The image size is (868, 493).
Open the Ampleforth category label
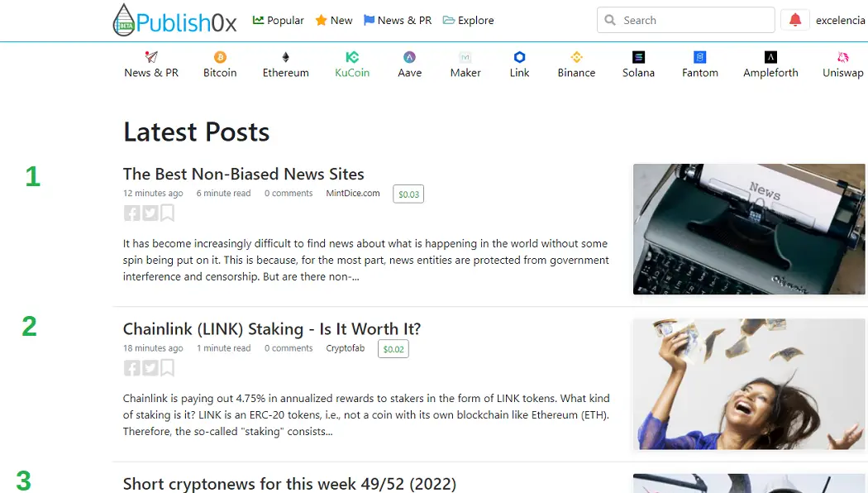770,73
